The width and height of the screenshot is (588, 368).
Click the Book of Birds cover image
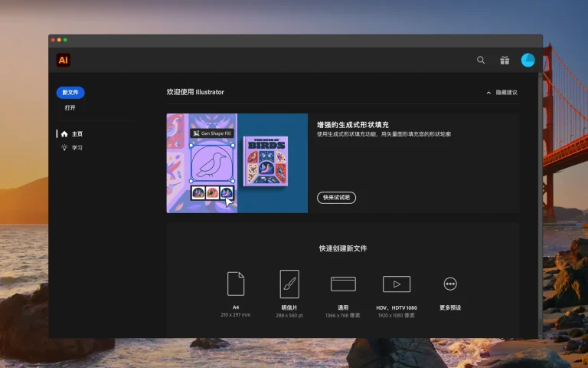(266, 161)
